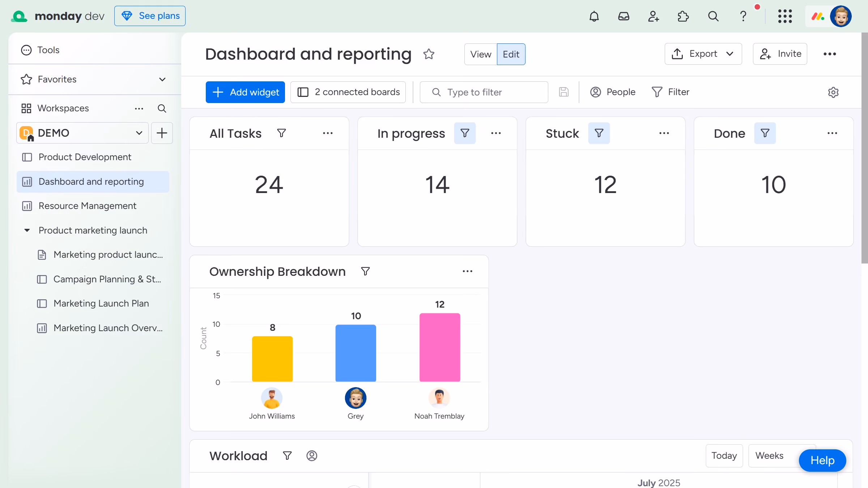Click the blue Help button

coord(822,460)
